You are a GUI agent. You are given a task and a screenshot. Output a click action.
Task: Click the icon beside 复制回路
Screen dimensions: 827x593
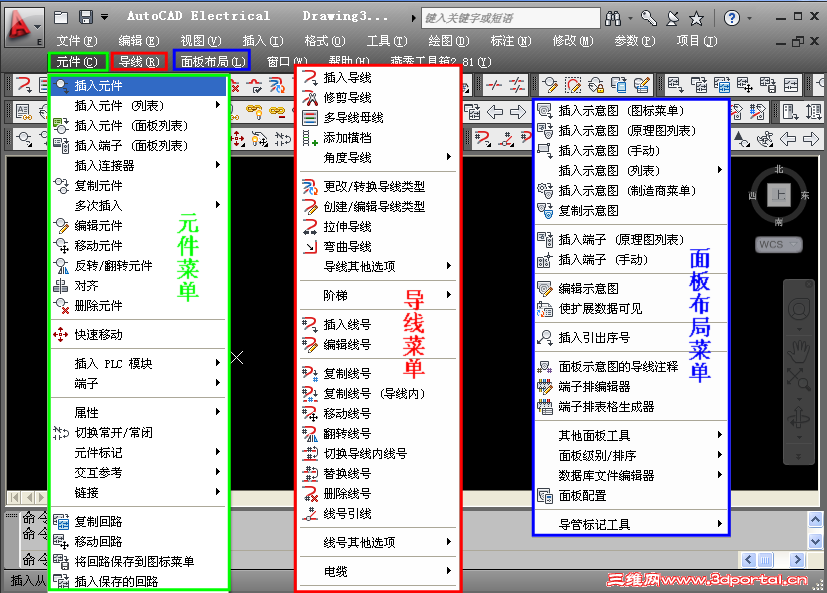(61, 521)
